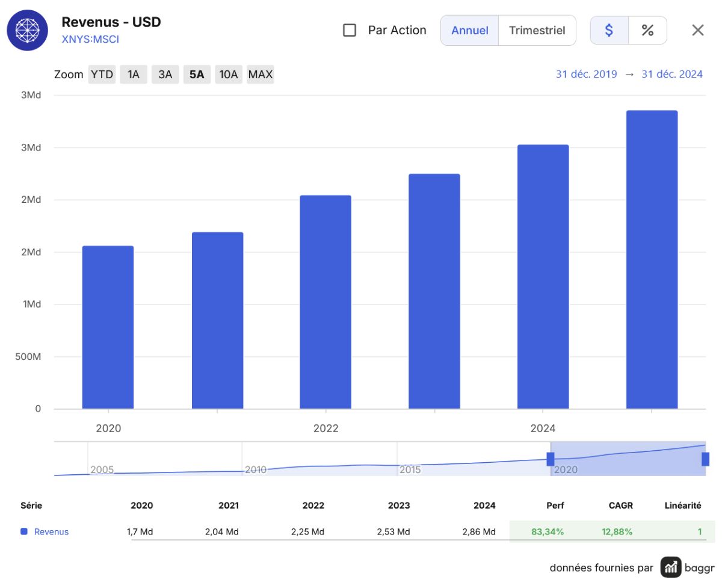Open the end date 31 déc. 2024
Viewport: 722px width, 588px height.
672,75
